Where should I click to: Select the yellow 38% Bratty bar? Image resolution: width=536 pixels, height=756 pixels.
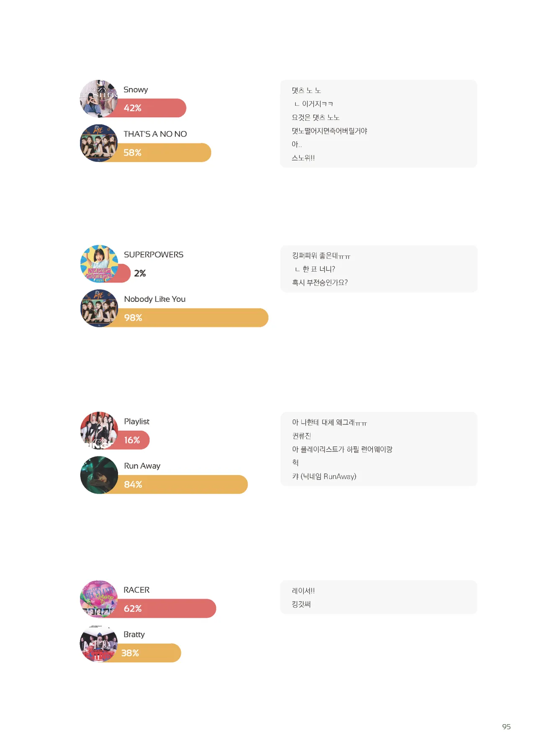tap(151, 653)
